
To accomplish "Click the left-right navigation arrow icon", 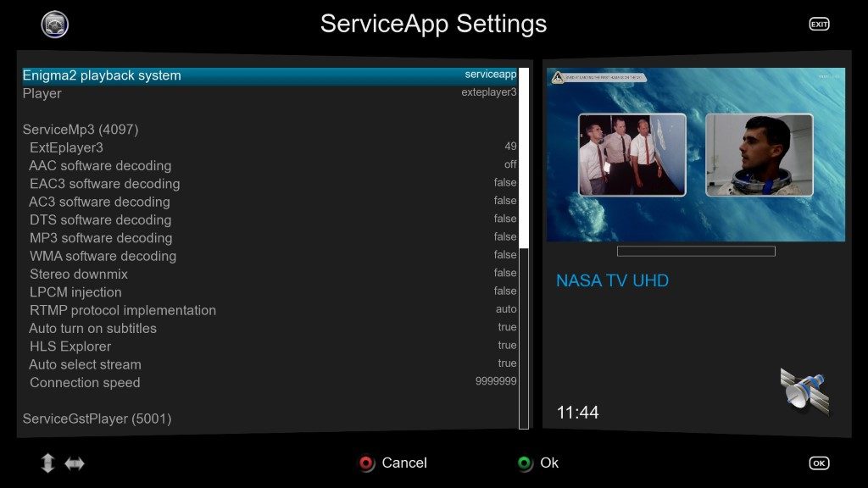I will (x=75, y=463).
